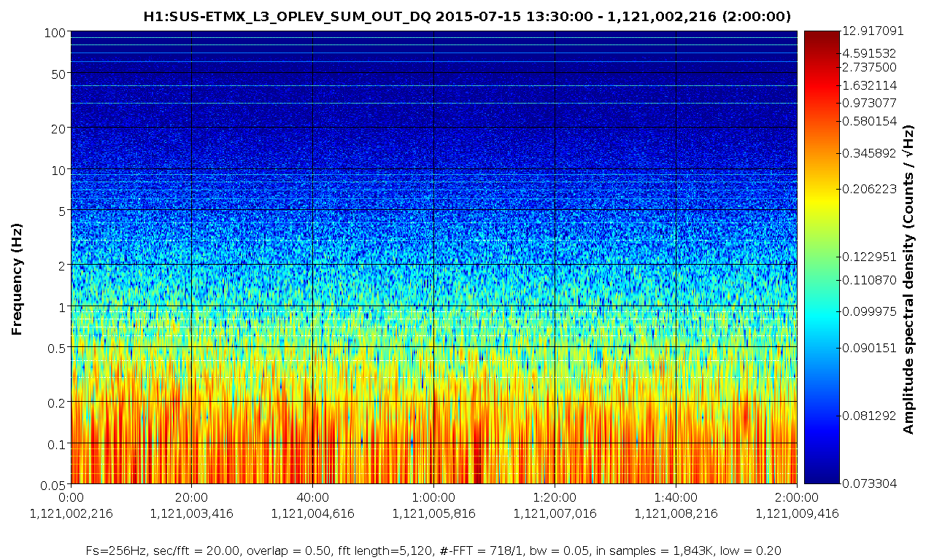
Task: Select the '0.1' frequency tick label
Action: click(58, 443)
